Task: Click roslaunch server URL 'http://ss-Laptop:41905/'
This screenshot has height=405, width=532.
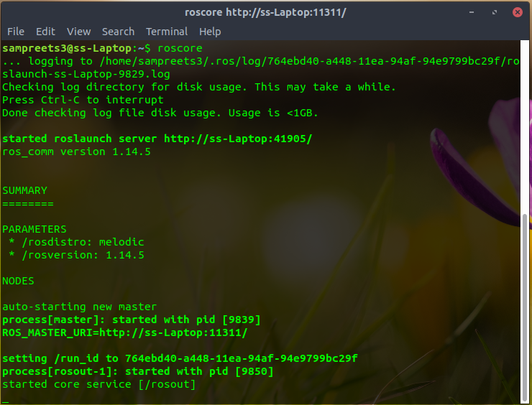Action: 238,139
